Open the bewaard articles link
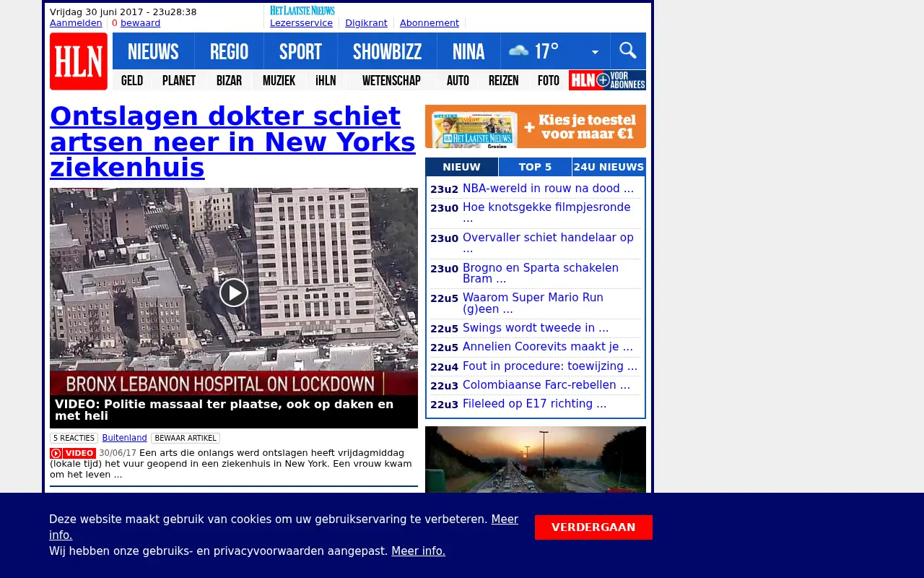Image resolution: width=924 pixels, height=578 pixels. (x=140, y=23)
